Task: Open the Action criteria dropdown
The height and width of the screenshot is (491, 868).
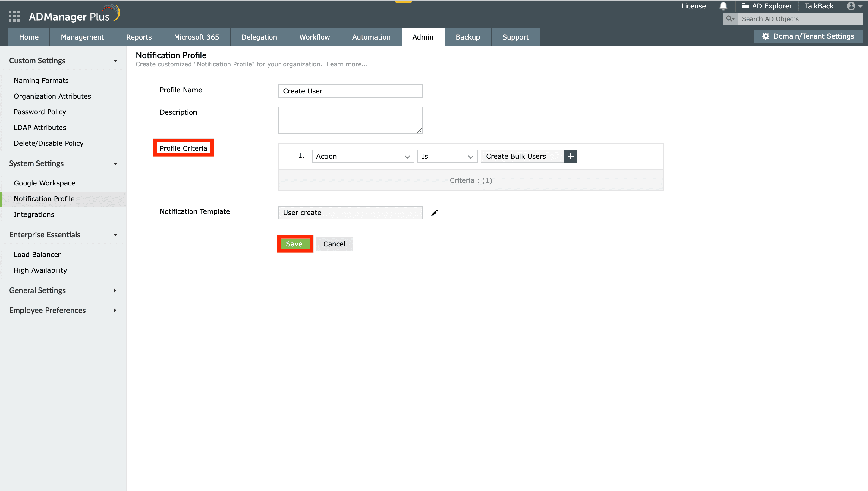Action: point(363,157)
